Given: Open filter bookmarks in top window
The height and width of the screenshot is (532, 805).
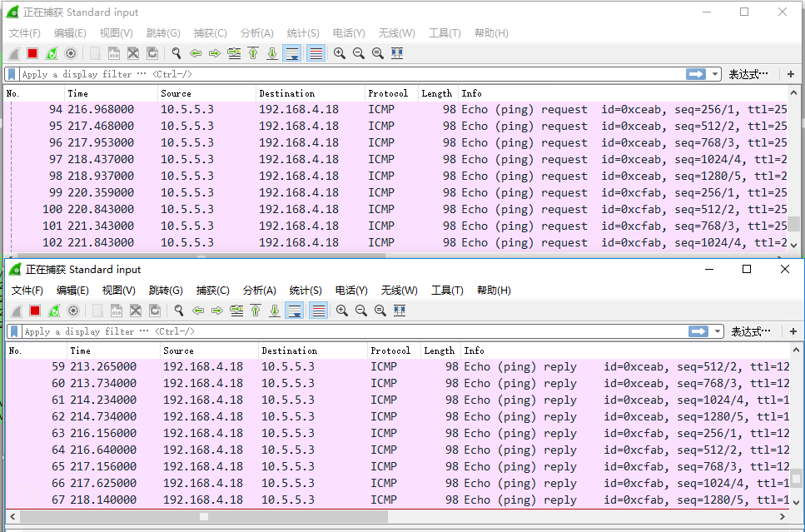Looking at the screenshot, I should (12, 74).
